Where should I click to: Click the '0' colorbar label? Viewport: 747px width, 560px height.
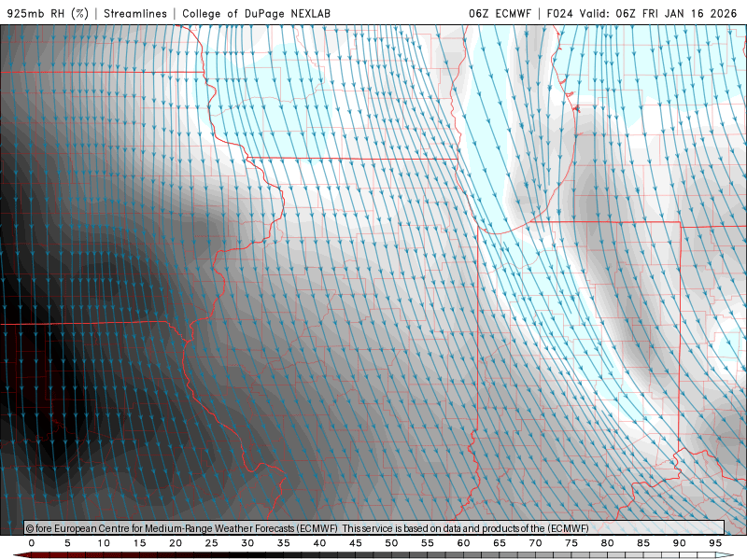coord(32,543)
